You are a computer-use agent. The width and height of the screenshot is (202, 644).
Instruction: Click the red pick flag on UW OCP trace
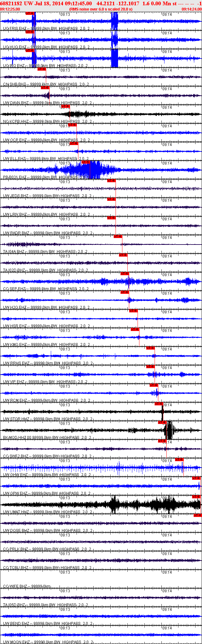(x=72, y=125)
